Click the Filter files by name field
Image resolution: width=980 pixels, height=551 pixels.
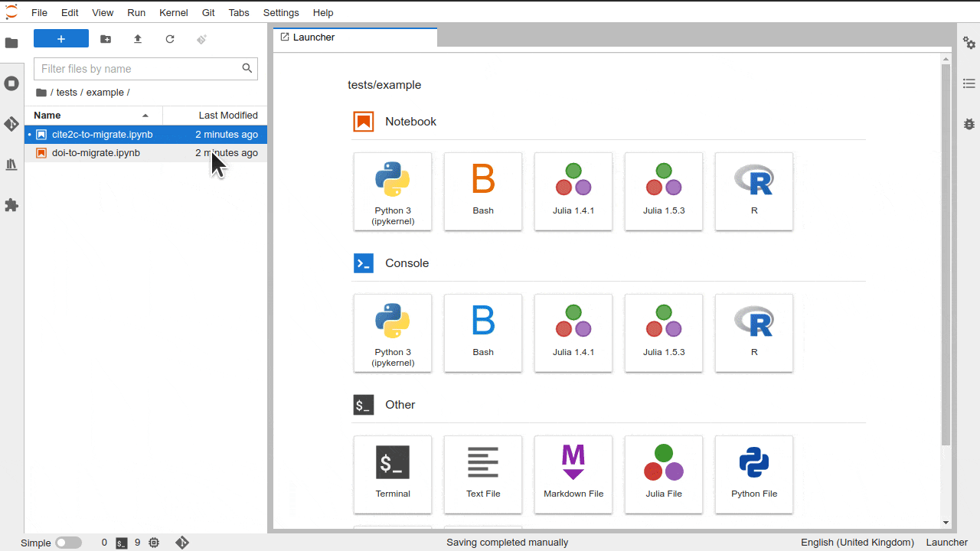coord(145,69)
